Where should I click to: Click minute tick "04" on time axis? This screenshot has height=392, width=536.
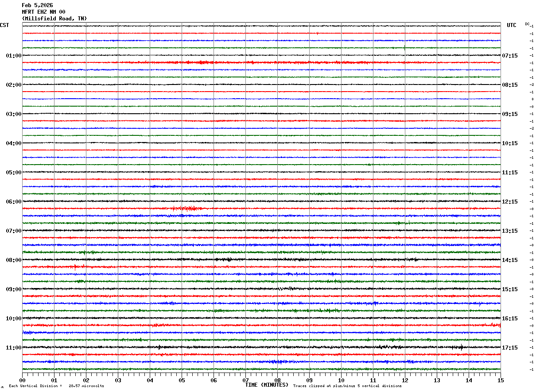(x=150, y=380)
